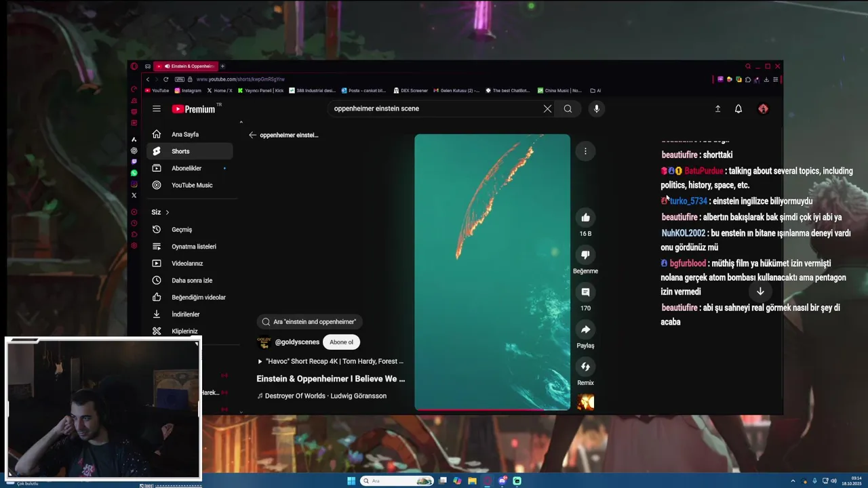Go back with the arrow beside oppenheimer einstei...
This screenshot has height=488, width=868.
pyautogui.click(x=252, y=135)
